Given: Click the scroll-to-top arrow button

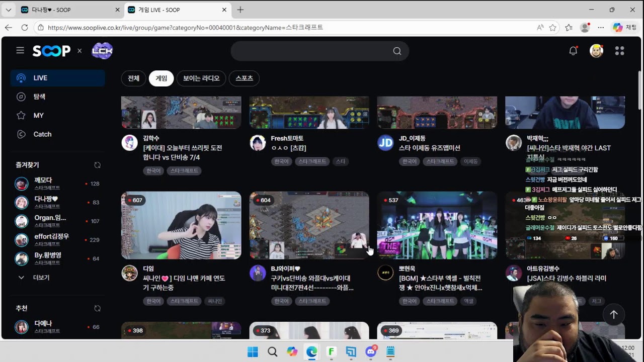Looking at the screenshot, I should pos(614,314).
